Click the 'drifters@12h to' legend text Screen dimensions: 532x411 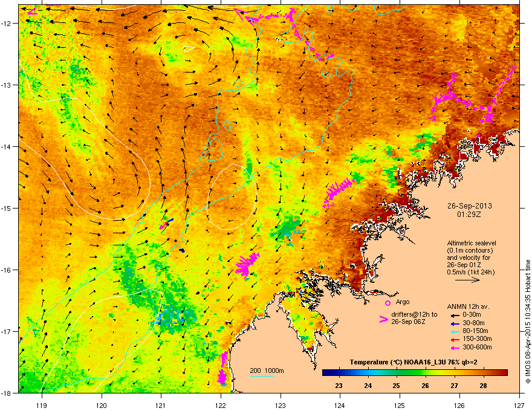click(x=414, y=314)
